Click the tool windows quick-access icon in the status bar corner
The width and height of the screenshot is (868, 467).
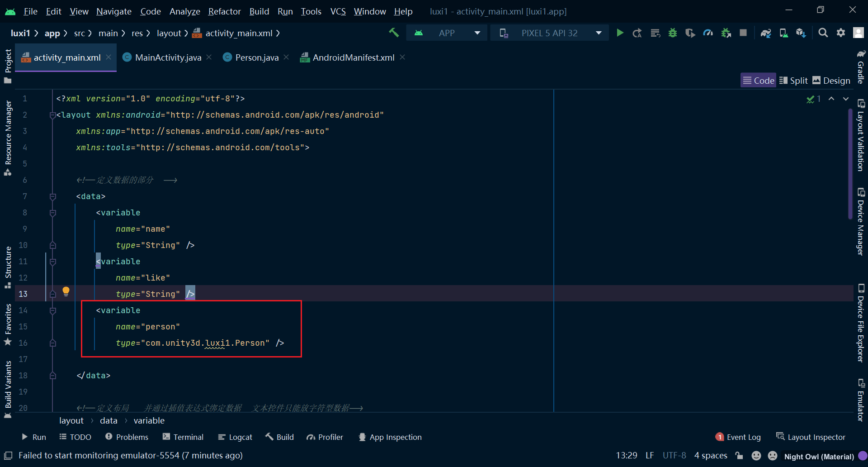[8, 455]
